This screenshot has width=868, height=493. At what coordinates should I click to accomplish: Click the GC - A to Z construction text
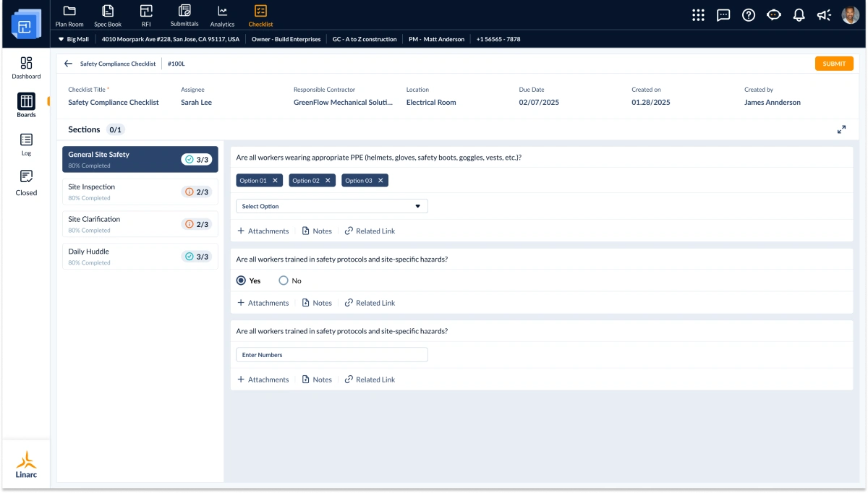[x=365, y=39]
